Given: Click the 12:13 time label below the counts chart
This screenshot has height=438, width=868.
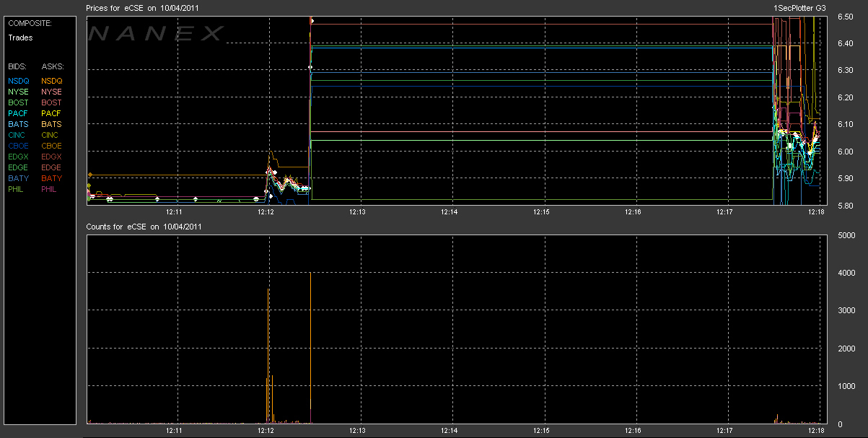Looking at the screenshot, I should pos(357,430).
